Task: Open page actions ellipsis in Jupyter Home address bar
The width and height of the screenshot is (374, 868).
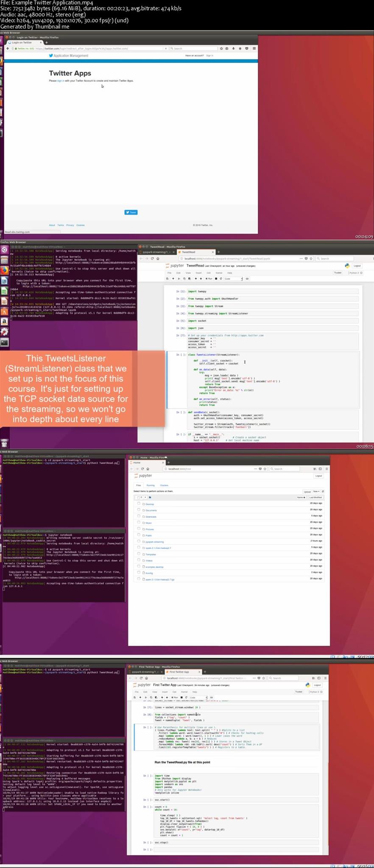Action: tap(255, 469)
